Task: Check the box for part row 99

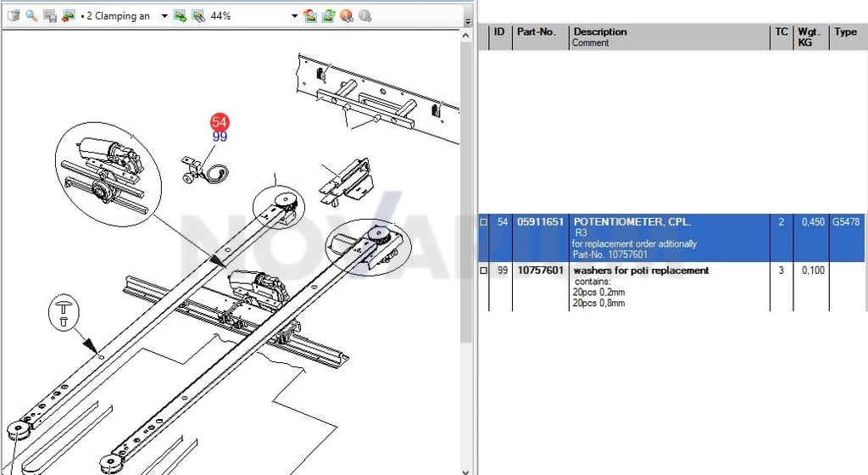Action: [x=483, y=271]
